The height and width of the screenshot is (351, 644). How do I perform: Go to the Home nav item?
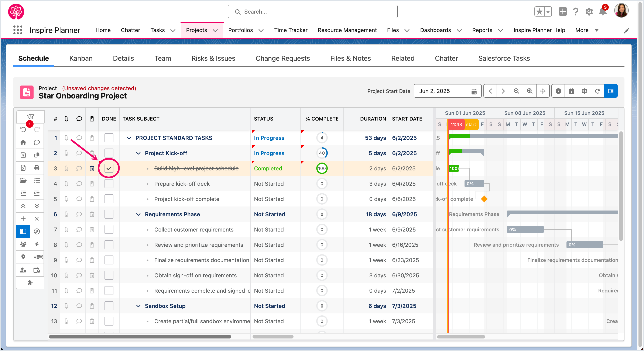pyautogui.click(x=103, y=30)
